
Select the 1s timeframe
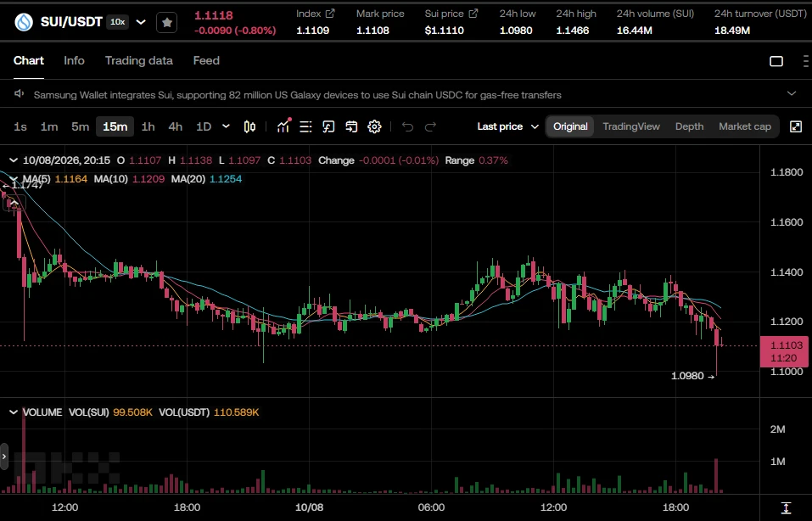pyautogui.click(x=20, y=126)
